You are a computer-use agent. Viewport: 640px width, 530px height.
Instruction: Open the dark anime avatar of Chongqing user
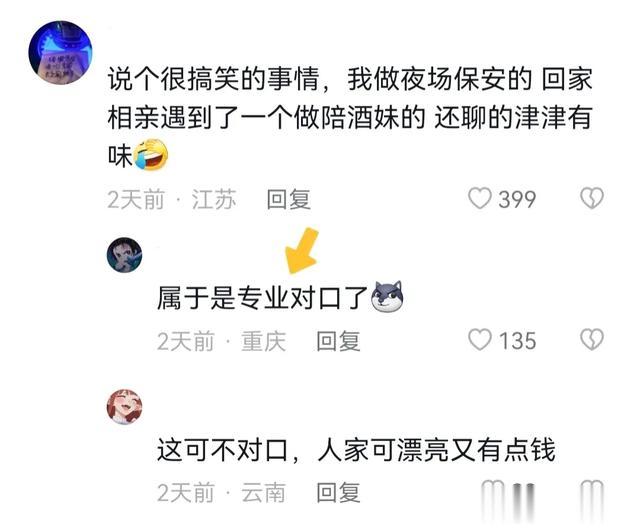[x=124, y=255]
